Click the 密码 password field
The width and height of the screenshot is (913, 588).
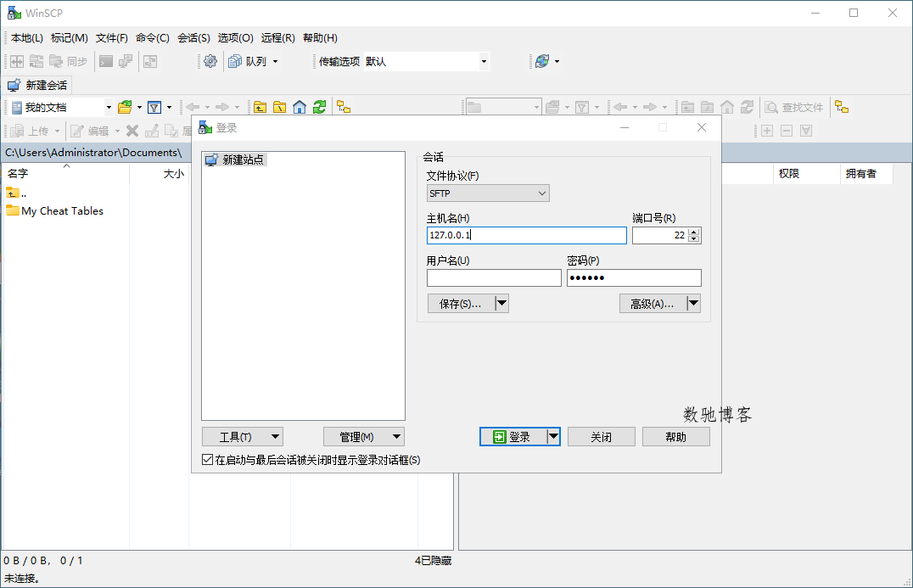(x=634, y=277)
